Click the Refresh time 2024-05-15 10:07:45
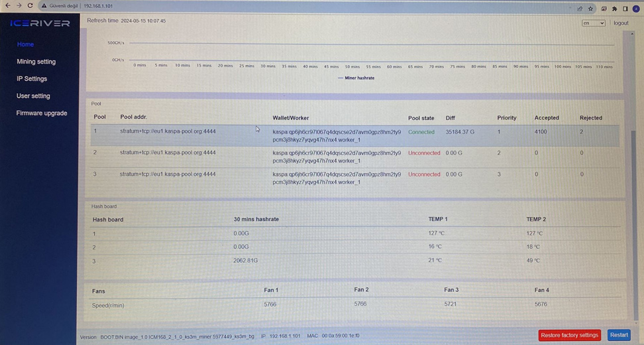Screen dimensions: 644x345 (x=127, y=21)
